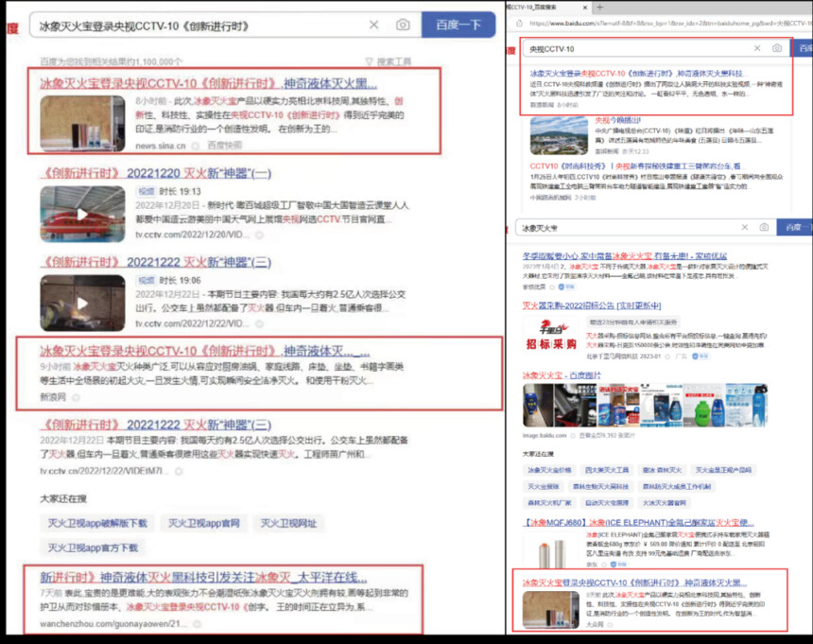
Task: Open bottom-right 冰象灭火宝登录央视 result from 大众网
Action: tap(634, 583)
